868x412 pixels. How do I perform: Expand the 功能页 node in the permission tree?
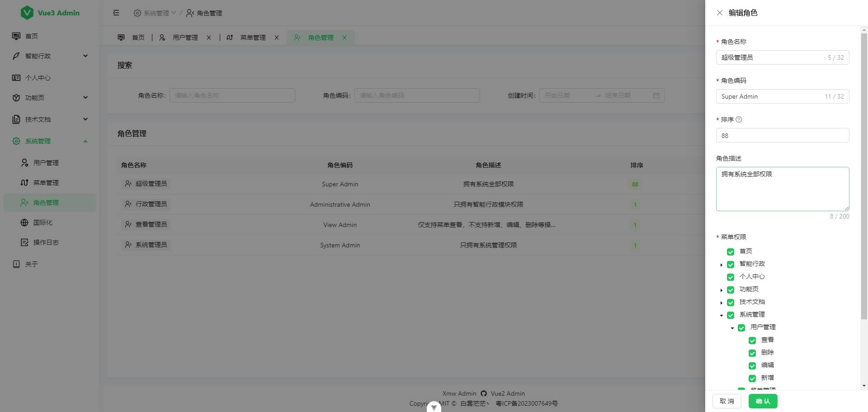click(x=722, y=290)
